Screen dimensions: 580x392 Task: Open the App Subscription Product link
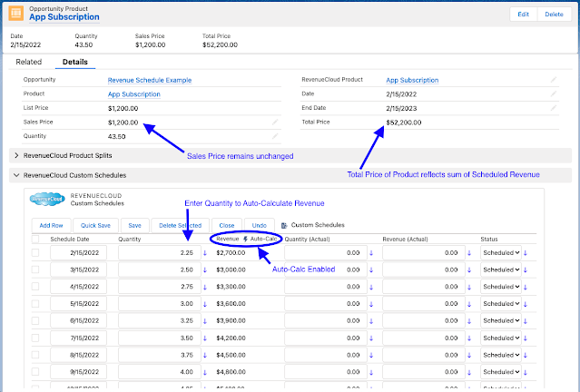[x=134, y=94]
